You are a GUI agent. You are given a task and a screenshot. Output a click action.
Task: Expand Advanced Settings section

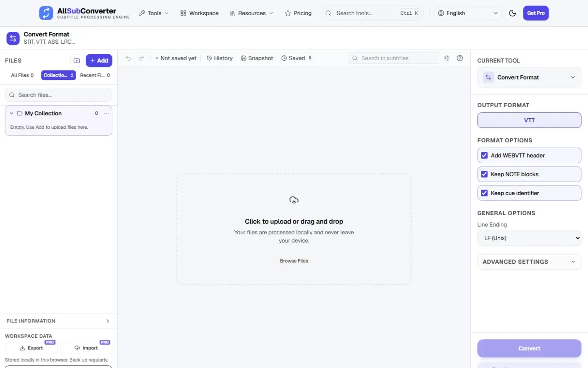[x=529, y=262]
